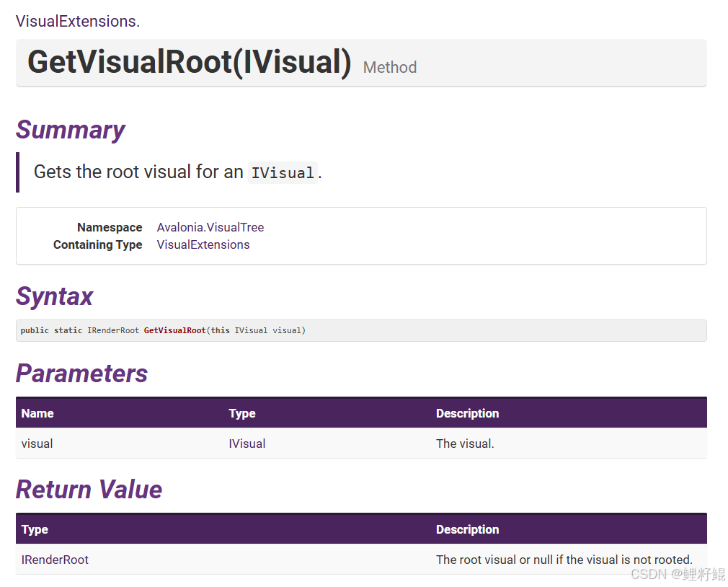Open the VisualExtensions containing type link
This screenshot has height=587, width=728.
(x=203, y=244)
